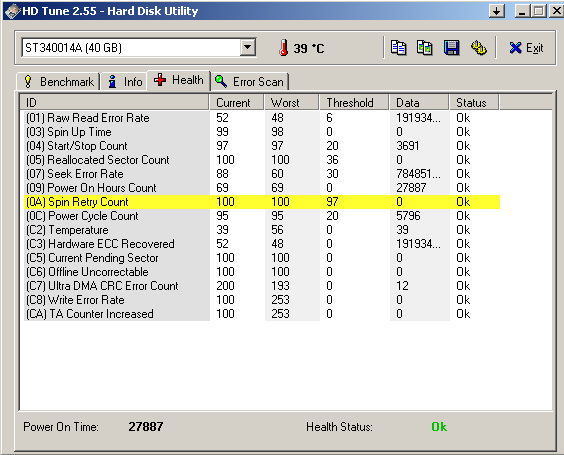Click the data value 5796 for Power Cycle Count
The height and width of the screenshot is (455, 564).
[408, 216]
